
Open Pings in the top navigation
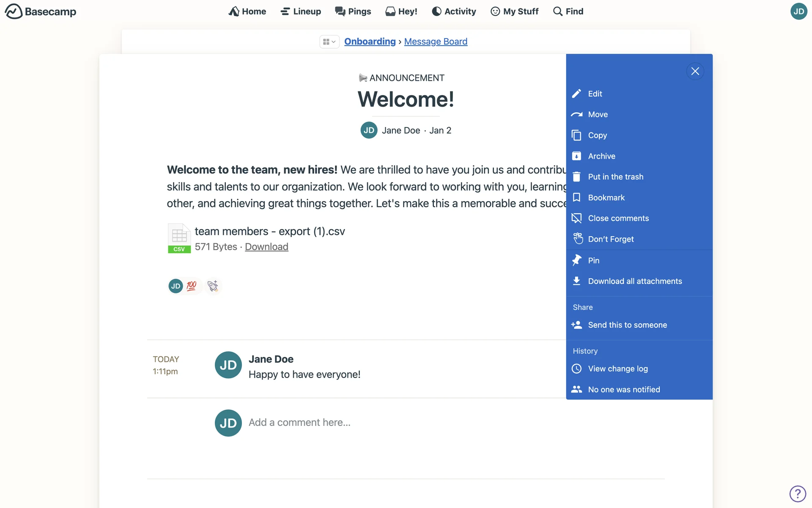[x=353, y=11]
